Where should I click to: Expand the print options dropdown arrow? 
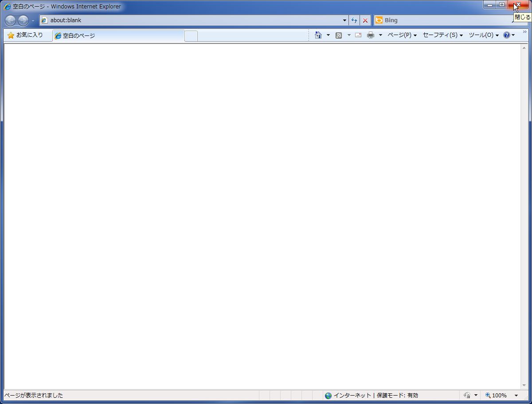coord(380,35)
